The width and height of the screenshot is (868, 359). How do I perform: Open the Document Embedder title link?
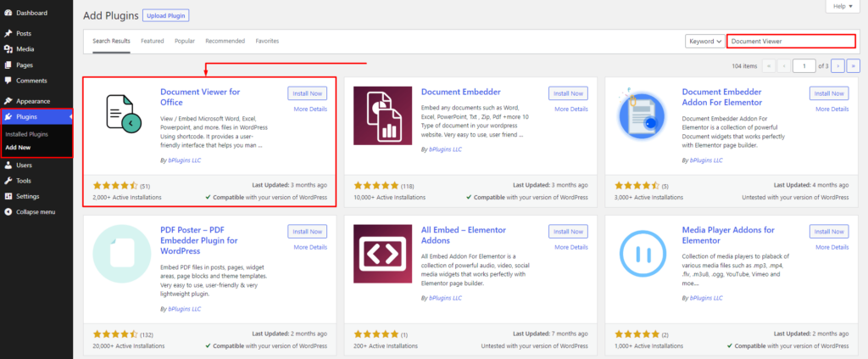pos(460,92)
